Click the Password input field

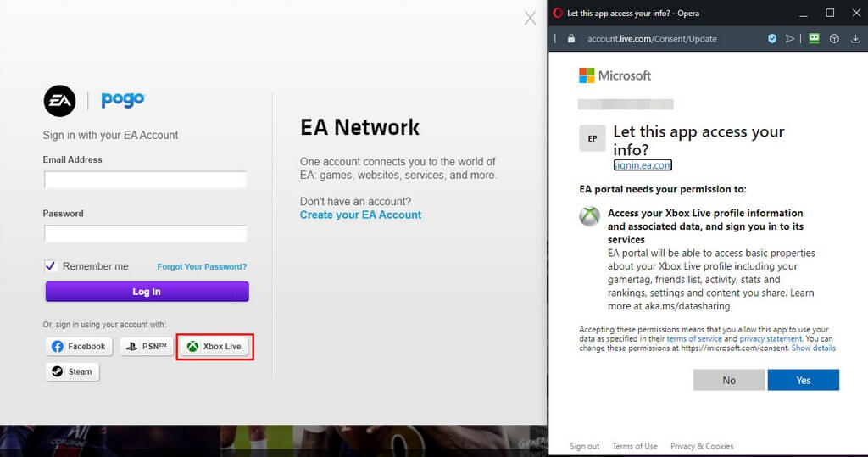click(x=145, y=233)
